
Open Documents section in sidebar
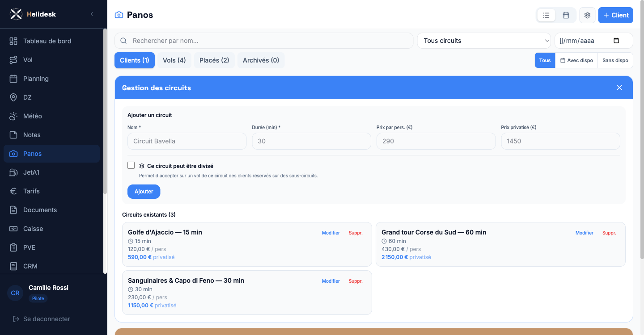(x=51, y=210)
